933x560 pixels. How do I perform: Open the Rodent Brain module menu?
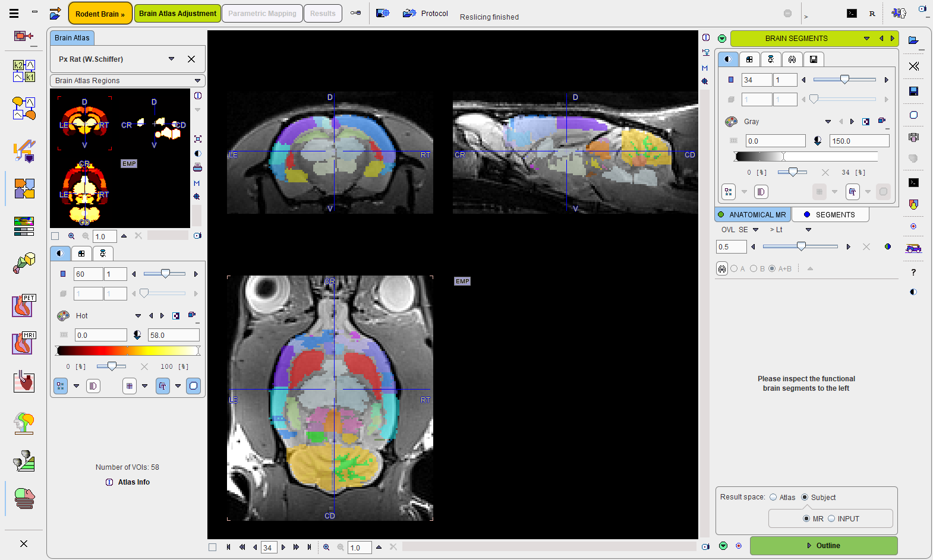pos(100,13)
